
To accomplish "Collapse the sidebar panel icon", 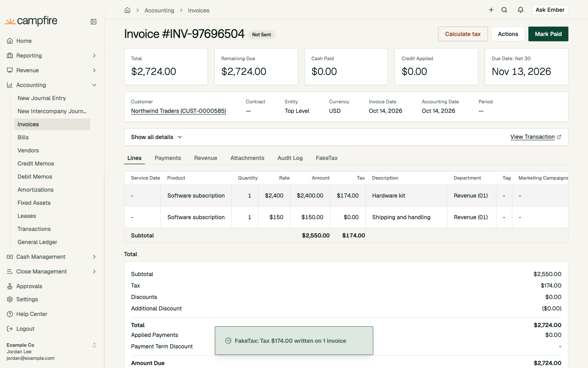I will coord(93,22).
